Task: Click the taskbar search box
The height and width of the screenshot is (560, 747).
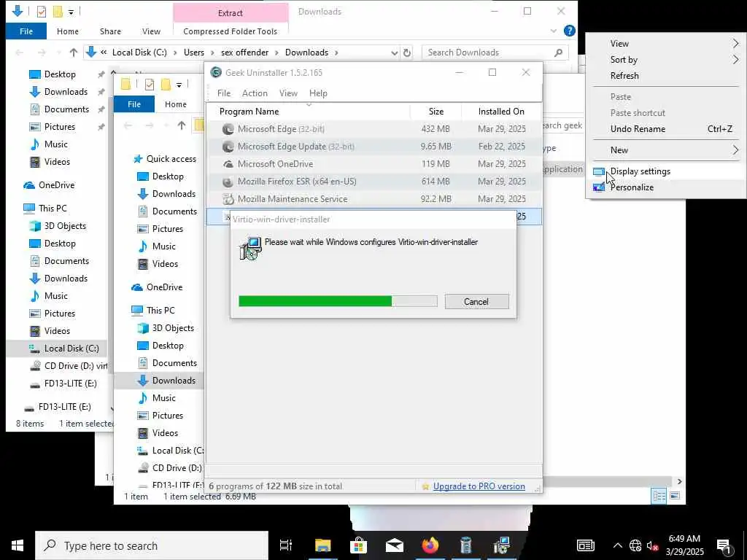Action: pos(152,545)
